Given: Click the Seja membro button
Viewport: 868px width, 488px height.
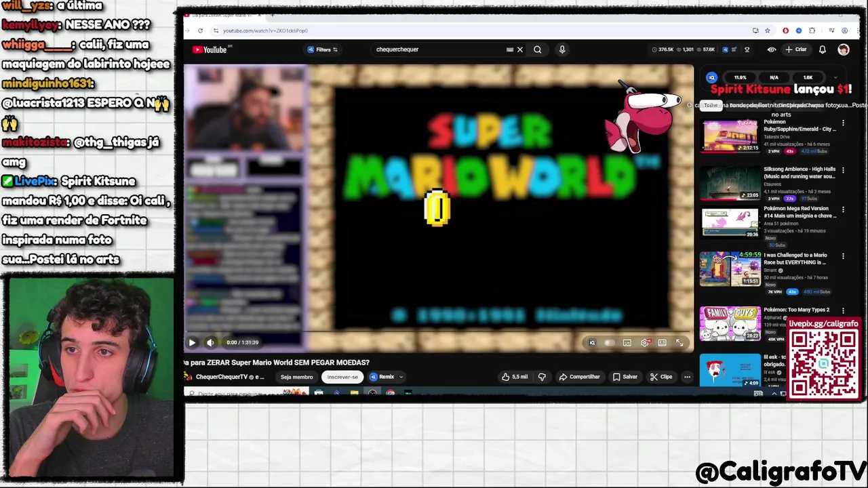Looking at the screenshot, I should (x=296, y=377).
